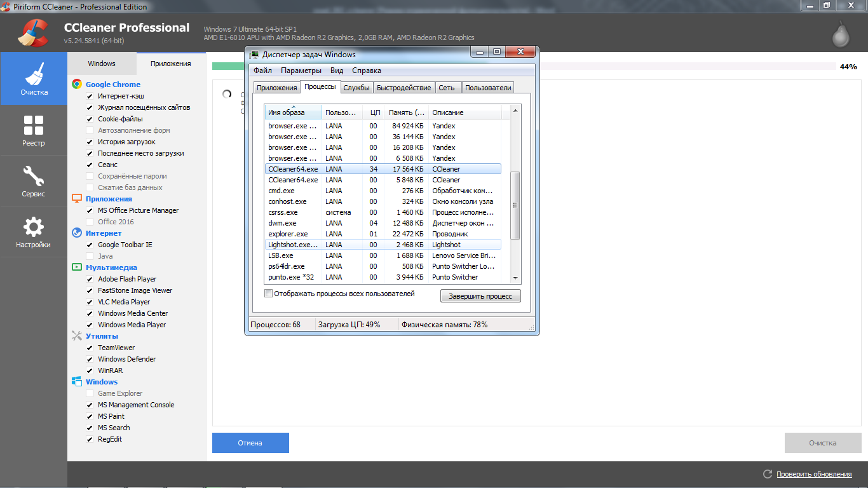Sort processes by Имя образа column
868x488 pixels.
tap(292, 112)
